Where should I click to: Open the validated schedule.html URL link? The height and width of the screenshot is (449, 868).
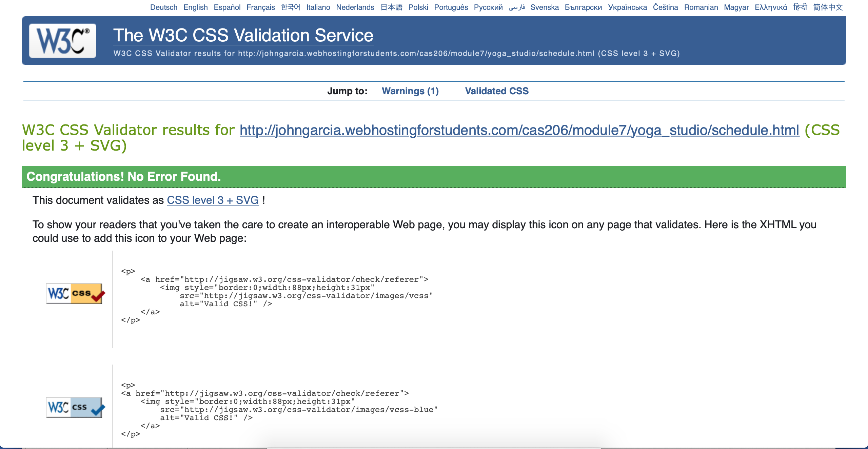click(519, 130)
